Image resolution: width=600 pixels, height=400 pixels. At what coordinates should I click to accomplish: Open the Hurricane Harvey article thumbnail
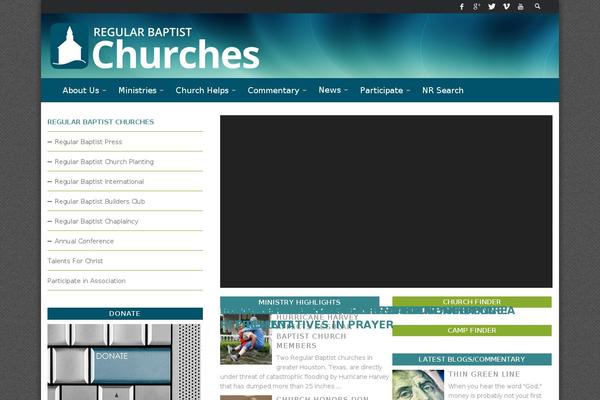pyautogui.click(x=246, y=339)
